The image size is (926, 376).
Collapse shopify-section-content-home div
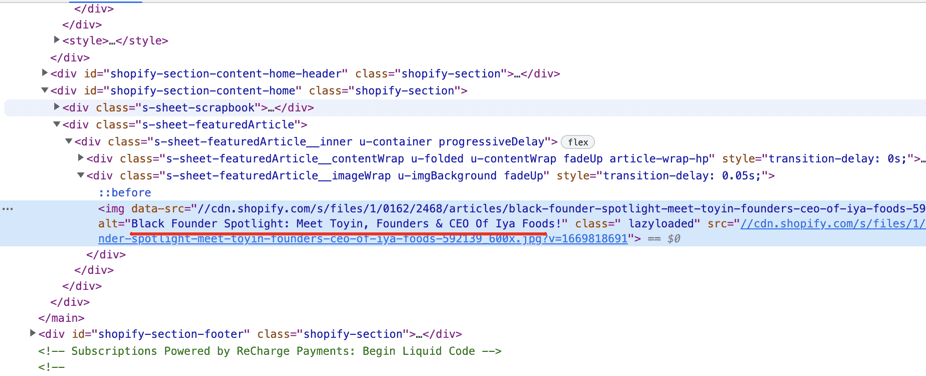pos(45,90)
